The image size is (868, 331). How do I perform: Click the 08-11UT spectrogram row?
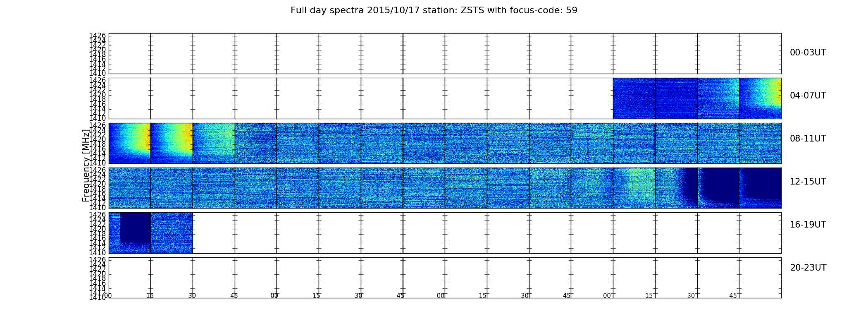[x=445, y=143]
